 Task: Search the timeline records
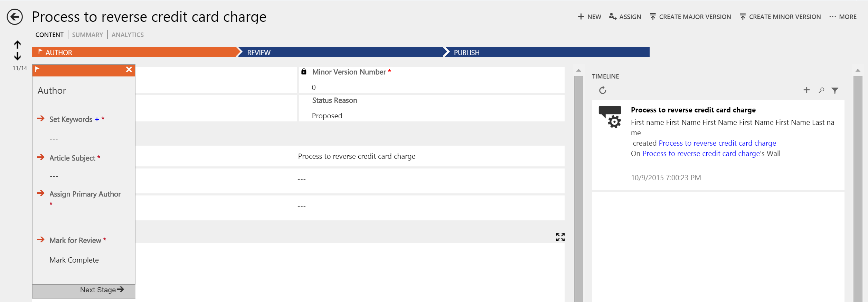click(821, 90)
